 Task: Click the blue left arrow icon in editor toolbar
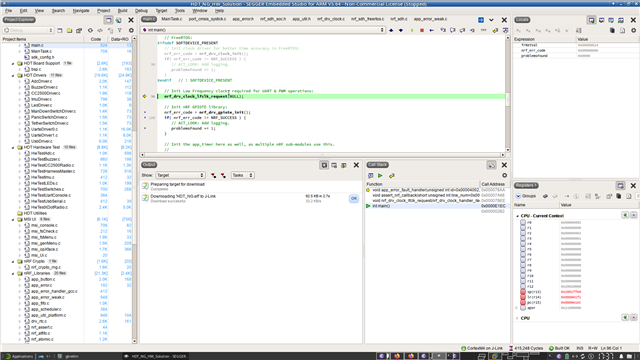431,30
